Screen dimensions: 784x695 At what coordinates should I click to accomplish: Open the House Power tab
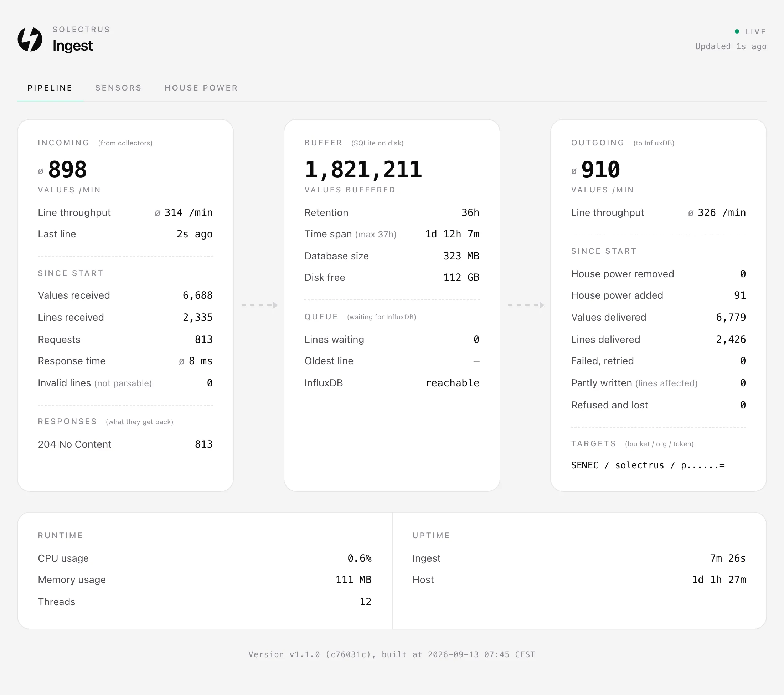tap(201, 88)
